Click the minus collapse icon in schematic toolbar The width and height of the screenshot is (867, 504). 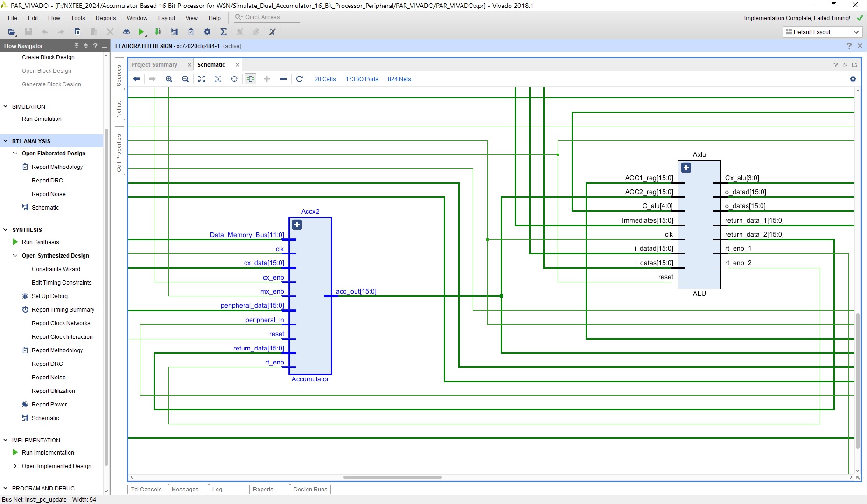point(283,79)
